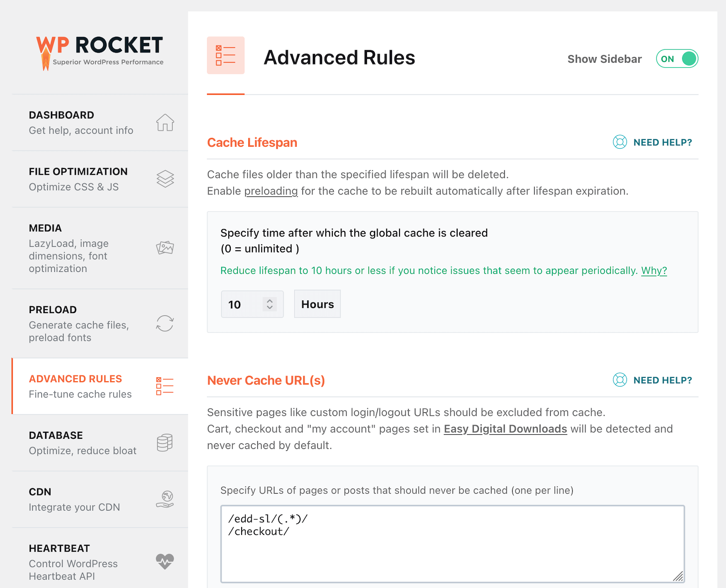Click the Dashboard home icon
Image resolution: width=726 pixels, height=588 pixels.
pyautogui.click(x=165, y=123)
